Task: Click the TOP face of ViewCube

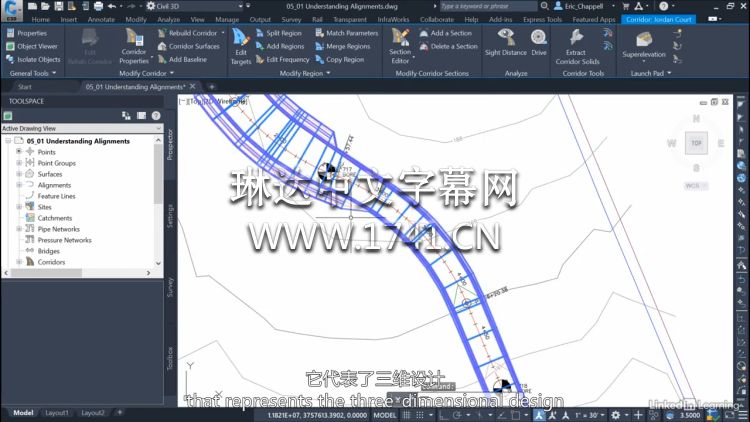Action: 696,143
